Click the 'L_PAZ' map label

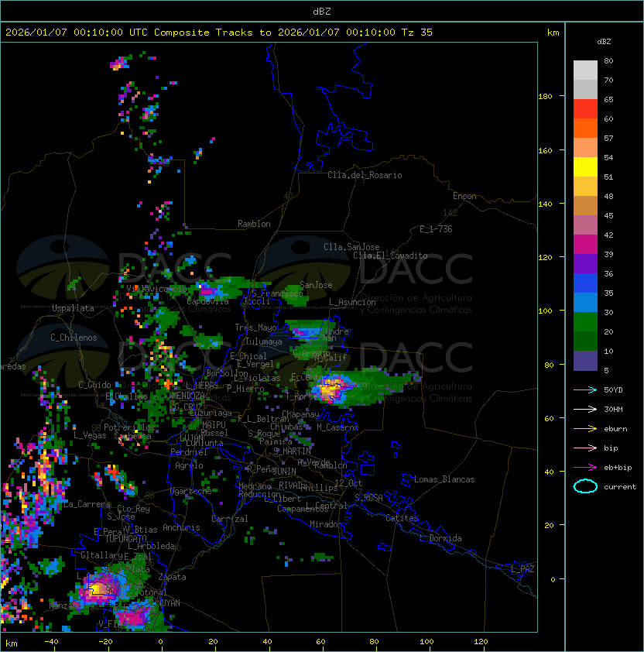[x=522, y=569]
